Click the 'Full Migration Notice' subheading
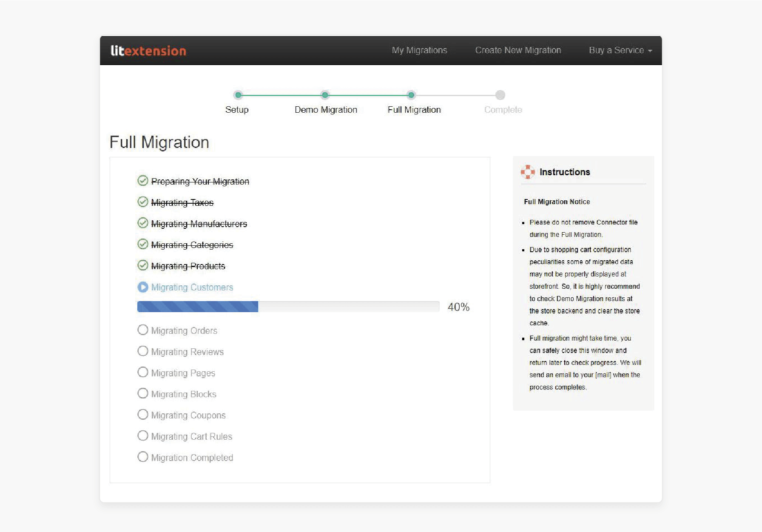The width and height of the screenshot is (762, 532). tap(557, 202)
